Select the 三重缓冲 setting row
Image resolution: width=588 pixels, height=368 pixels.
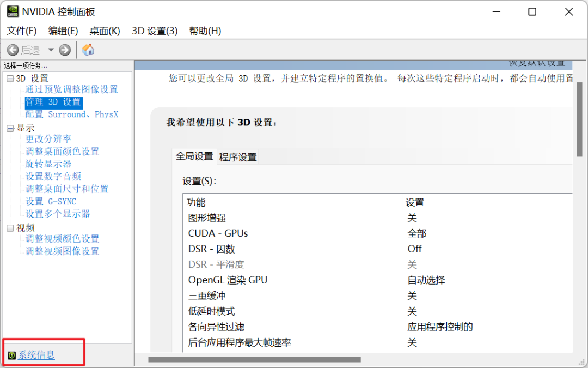pos(378,296)
